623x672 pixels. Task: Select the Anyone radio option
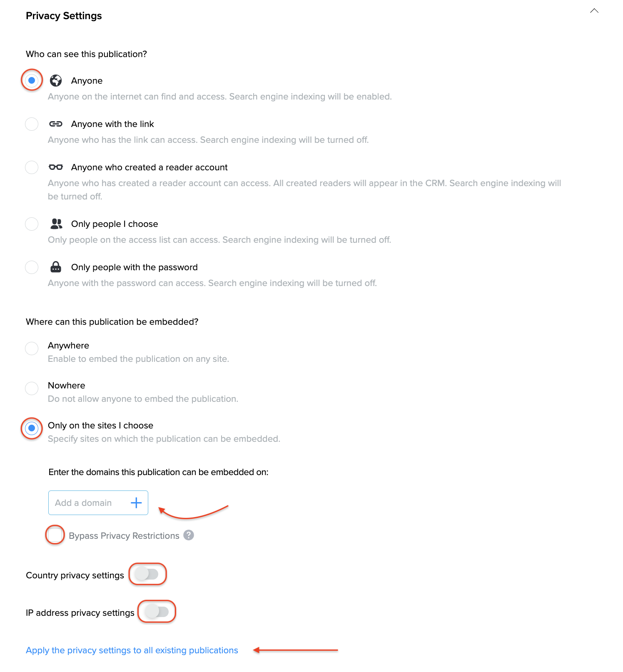(x=32, y=80)
